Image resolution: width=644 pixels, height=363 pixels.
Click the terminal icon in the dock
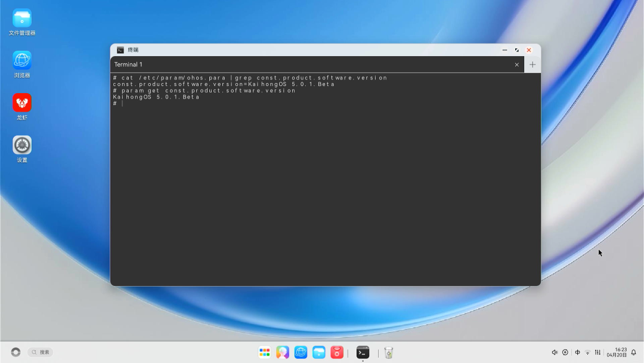click(x=363, y=352)
